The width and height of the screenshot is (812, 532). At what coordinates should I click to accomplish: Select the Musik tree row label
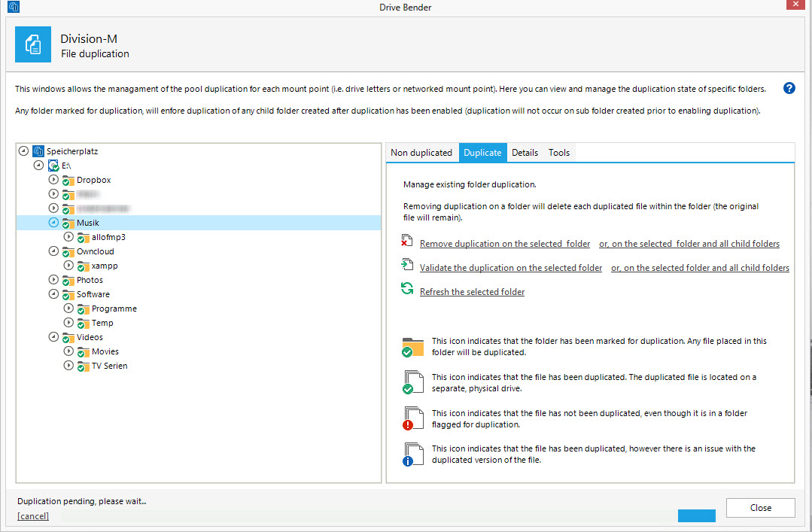[88, 223]
